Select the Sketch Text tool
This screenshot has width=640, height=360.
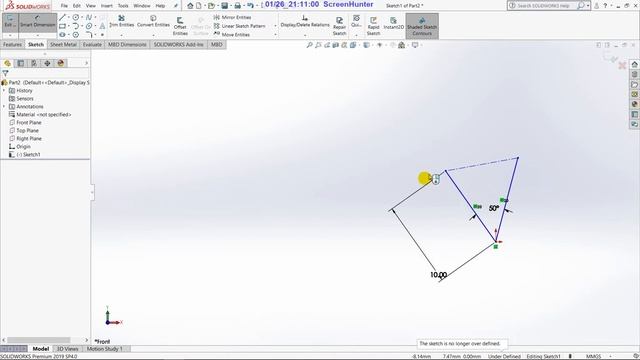(102, 26)
